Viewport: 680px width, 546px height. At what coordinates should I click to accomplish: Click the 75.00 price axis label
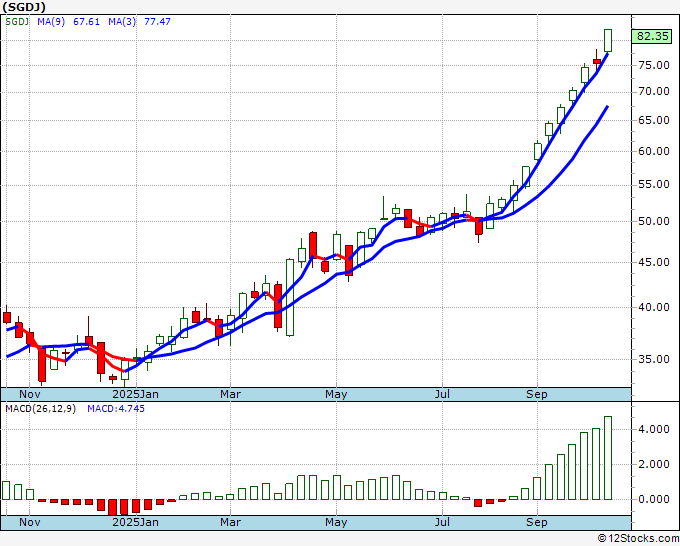point(654,65)
